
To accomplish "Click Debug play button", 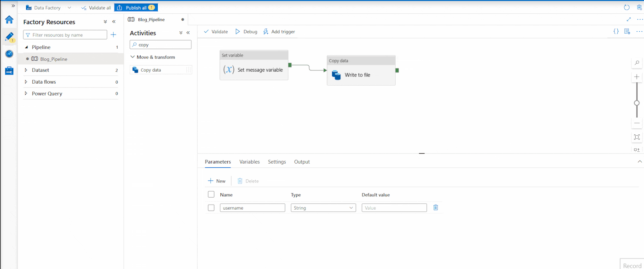I will coord(246,32).
